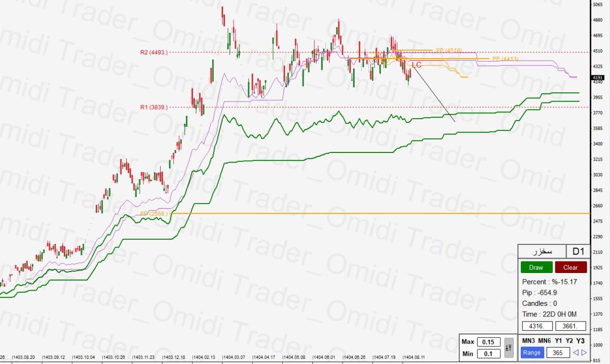This screenshot has height=364, width=610.
Task: Click the red LC marker on chart
Action: 416,65
